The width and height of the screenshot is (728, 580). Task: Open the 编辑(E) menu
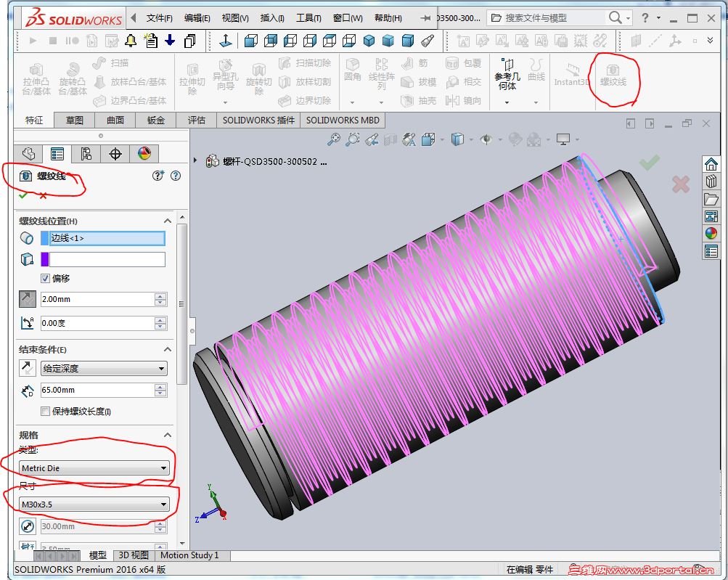[x=197, y=18]
